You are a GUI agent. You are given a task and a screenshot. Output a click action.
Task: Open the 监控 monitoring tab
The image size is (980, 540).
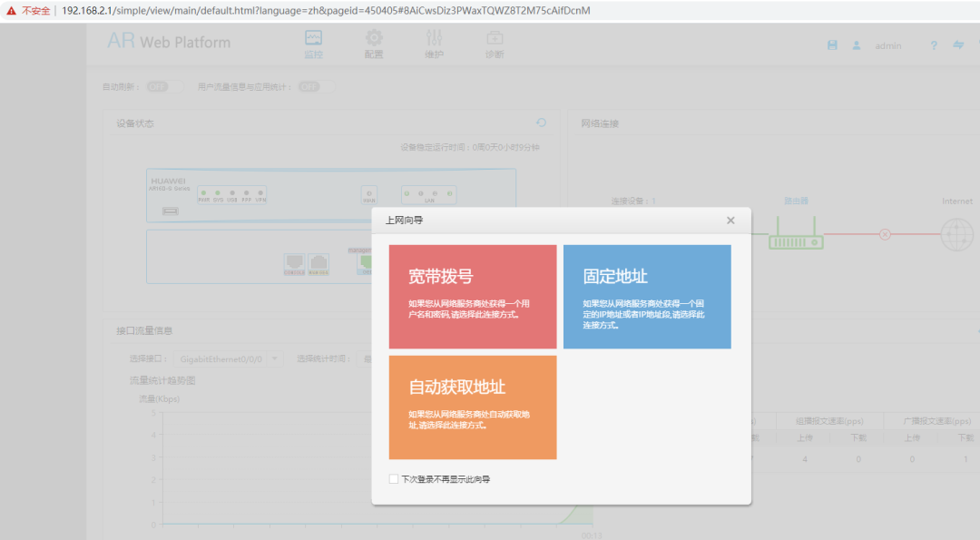point(314,44)
